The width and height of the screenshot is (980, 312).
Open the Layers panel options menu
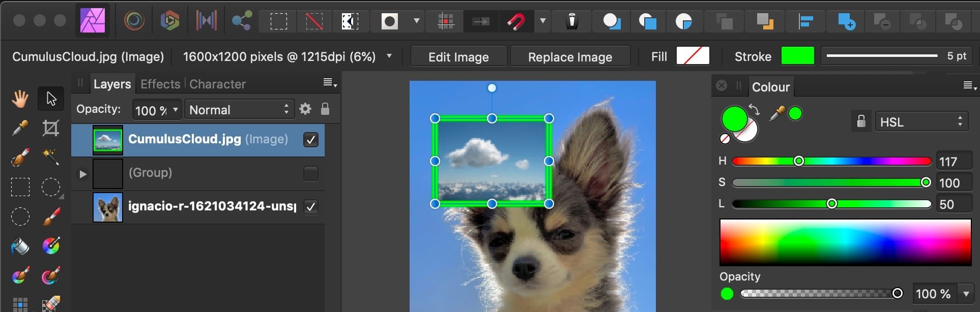pyautogui.click(x=330, y=83)
